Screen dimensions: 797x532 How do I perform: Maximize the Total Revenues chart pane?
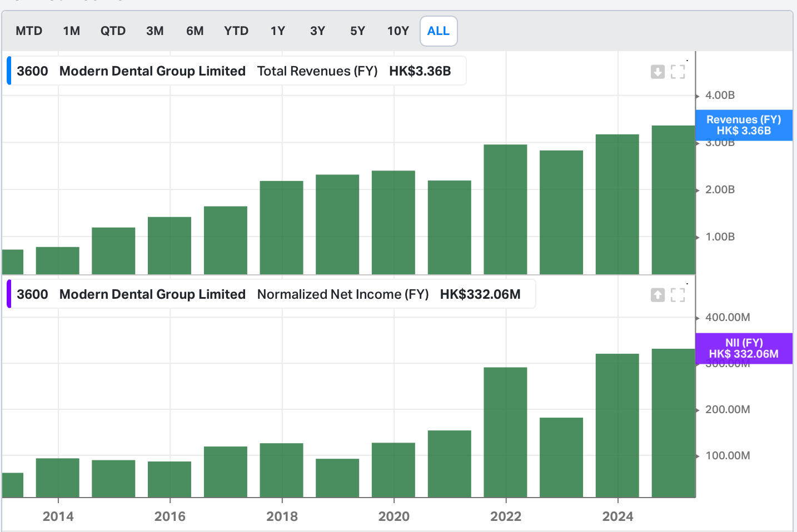(678, 72)
